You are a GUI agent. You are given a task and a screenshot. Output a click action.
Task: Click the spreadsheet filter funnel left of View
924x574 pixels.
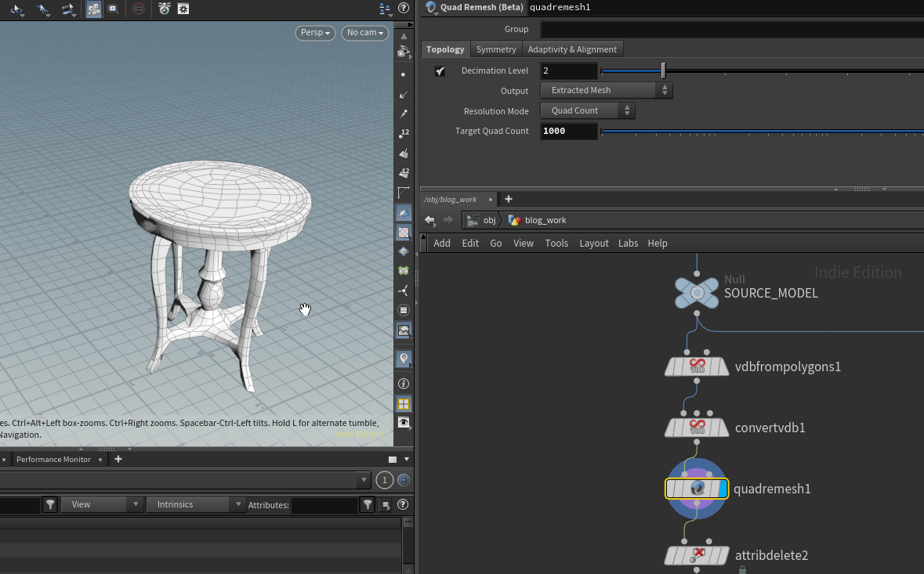50,504
